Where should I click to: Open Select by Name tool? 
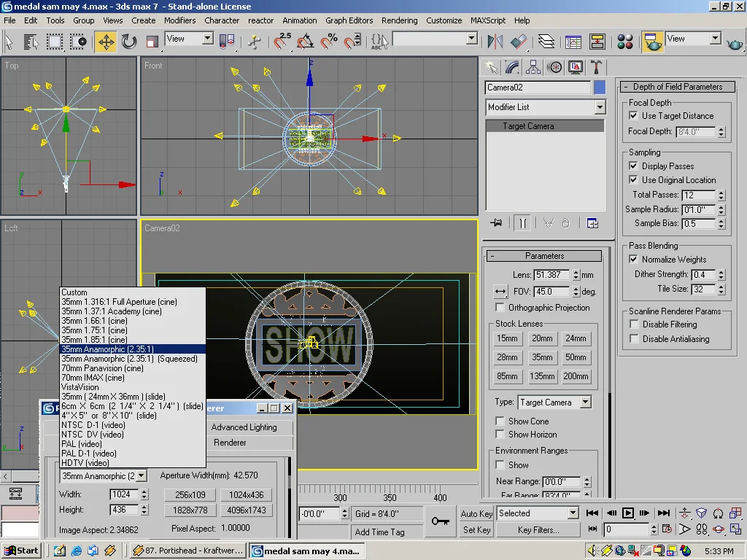tap(31, 42)
